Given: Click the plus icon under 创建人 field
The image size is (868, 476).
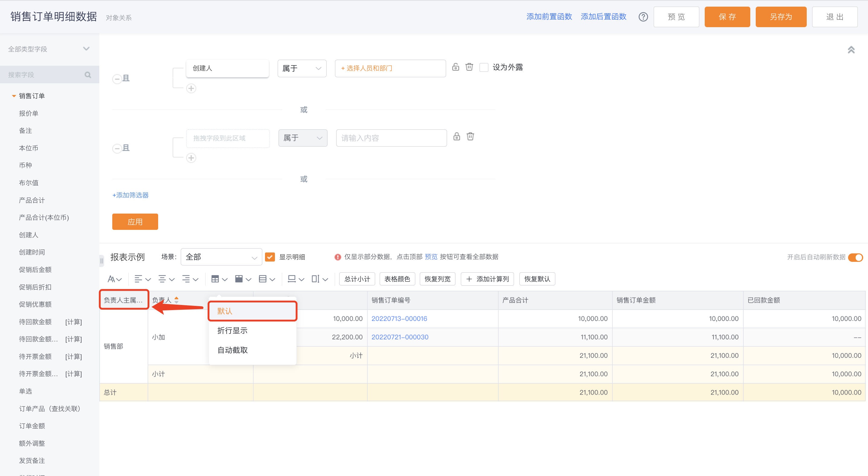Looking at the screenshot, I should pyautogui.click(x=191, y=88).
